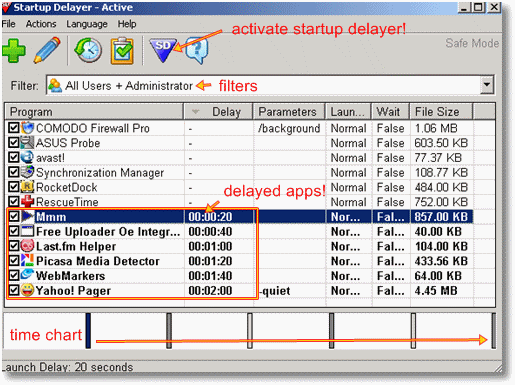Image resolution: width=515 pixels, height=385 pixels.
Task: Open the Filter dropdown arrow
Action: (487, 85)
